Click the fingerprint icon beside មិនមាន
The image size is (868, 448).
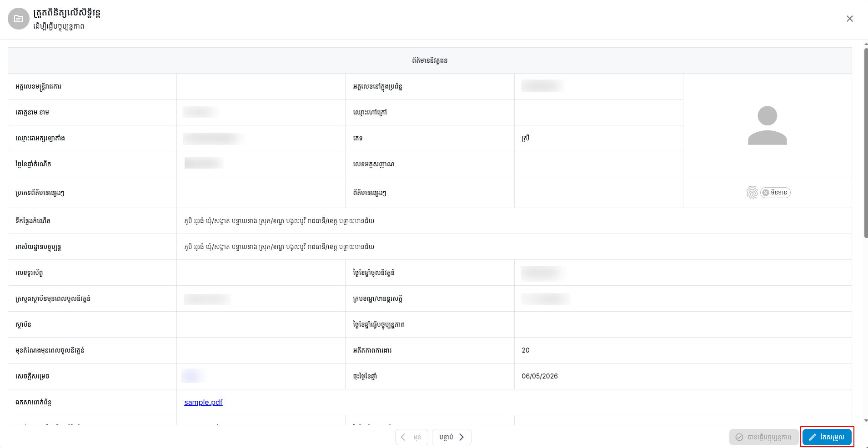[752, 193]
